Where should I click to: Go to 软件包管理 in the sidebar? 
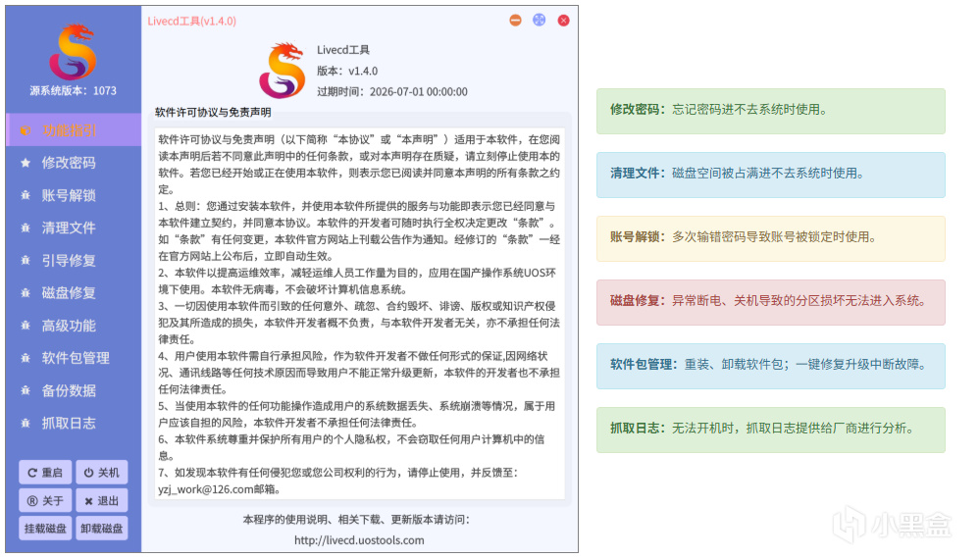74,357
